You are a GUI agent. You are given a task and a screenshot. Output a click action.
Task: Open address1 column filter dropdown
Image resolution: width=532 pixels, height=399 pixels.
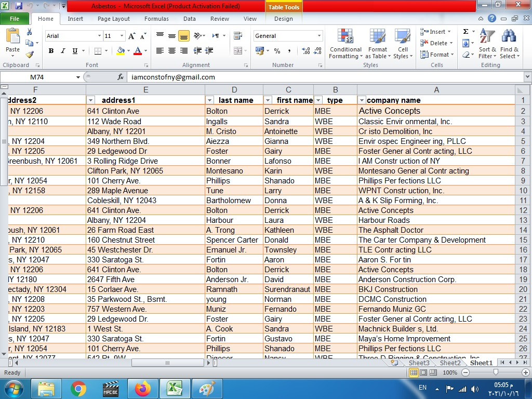click(x=90, y=100)
